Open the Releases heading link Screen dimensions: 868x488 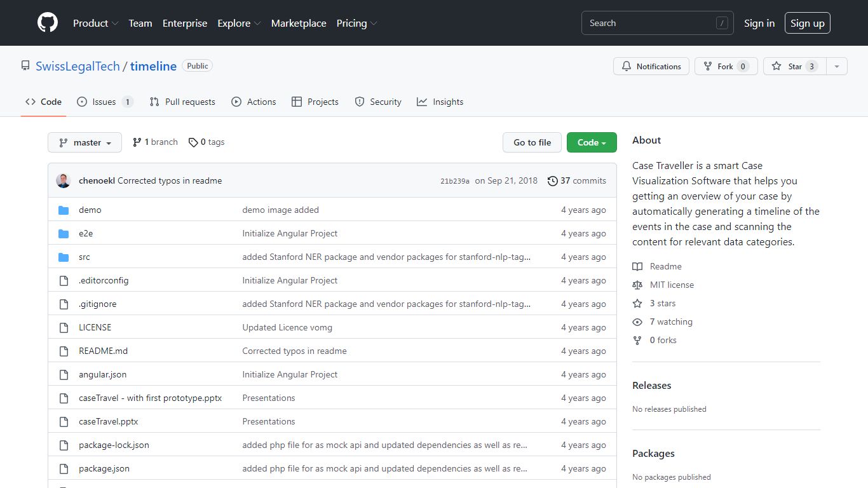(651, 385)
